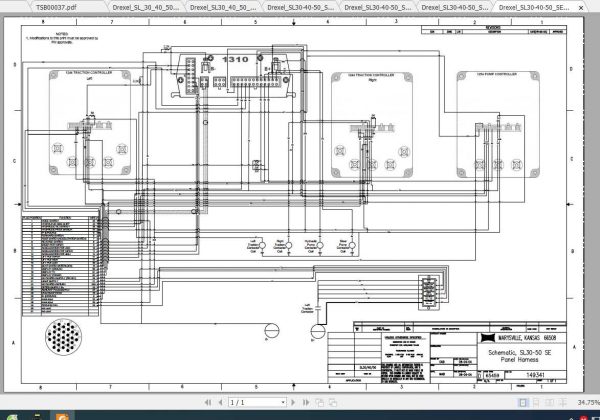Go to the previous page
This screenshot has width=600, height=420.
pyautogui.click(x=220, y=402)
